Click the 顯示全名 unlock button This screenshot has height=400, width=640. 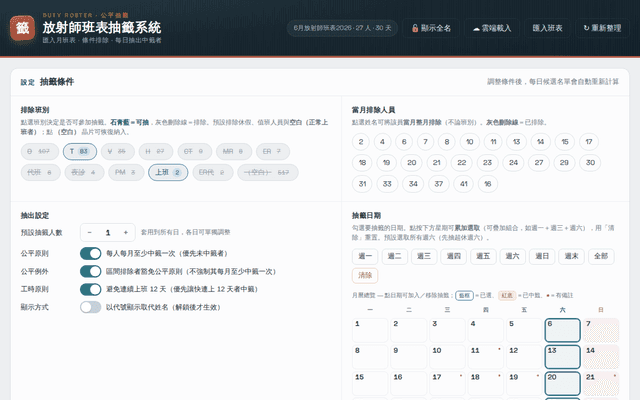[431, 28]
